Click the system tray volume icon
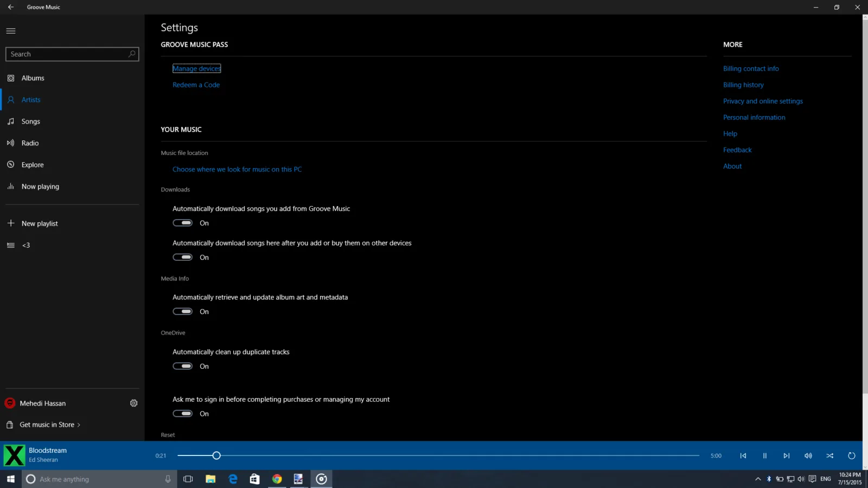The width and height of the screenshot is (868, 488). click(801, 479)
